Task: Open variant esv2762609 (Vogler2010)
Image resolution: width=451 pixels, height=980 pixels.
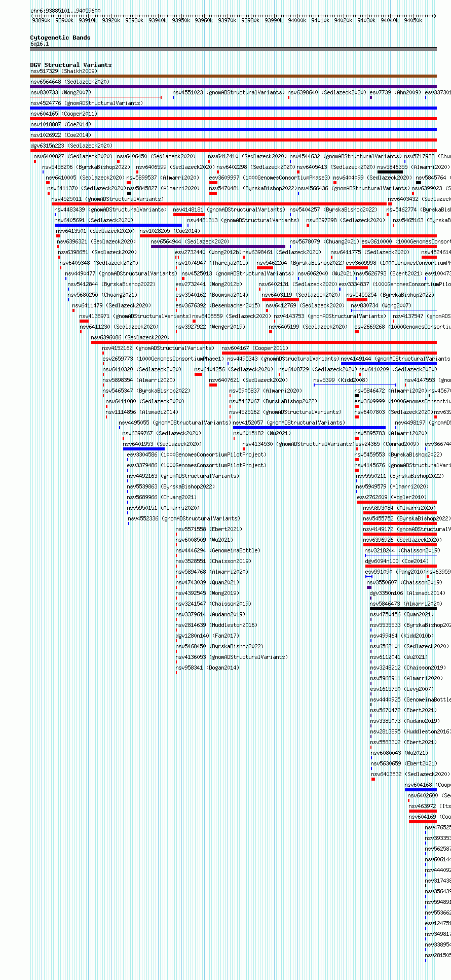Action: pyautogui.click(x=392, y=498)
